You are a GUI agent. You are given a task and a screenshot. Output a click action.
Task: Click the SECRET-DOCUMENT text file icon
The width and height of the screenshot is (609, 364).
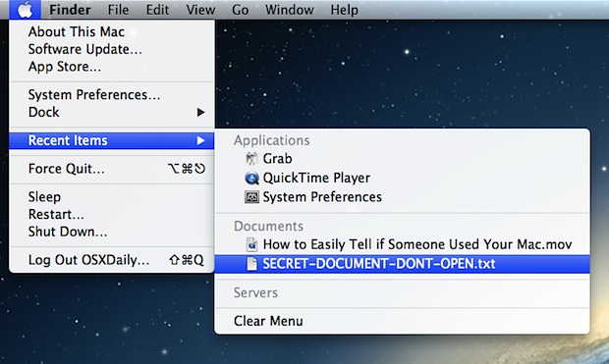[252, 264]
